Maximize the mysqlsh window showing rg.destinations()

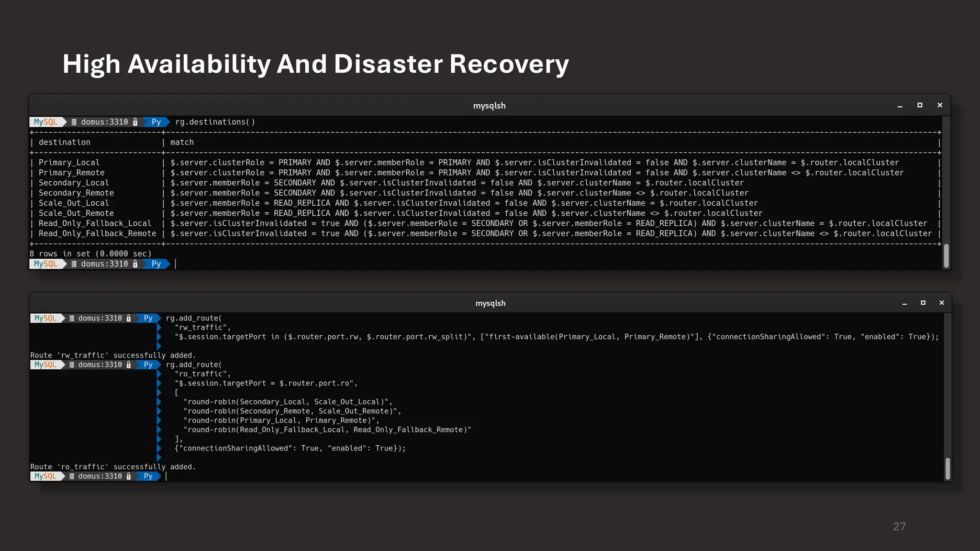(920, 105)
